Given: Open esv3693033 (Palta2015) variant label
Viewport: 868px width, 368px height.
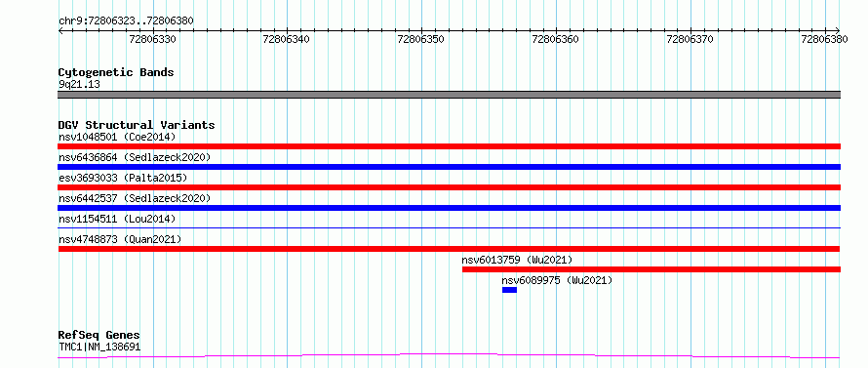Looking at the screenshot, I should pyautogui.click(x=123, y=178).
